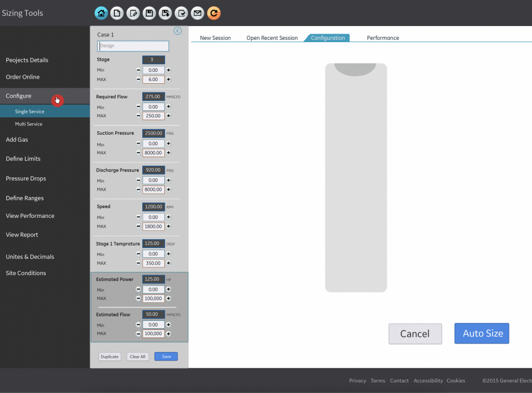Viewport: 532px width, 393px height.
Task: Switch to the Performance tab
Action: [x=383, y=38]
